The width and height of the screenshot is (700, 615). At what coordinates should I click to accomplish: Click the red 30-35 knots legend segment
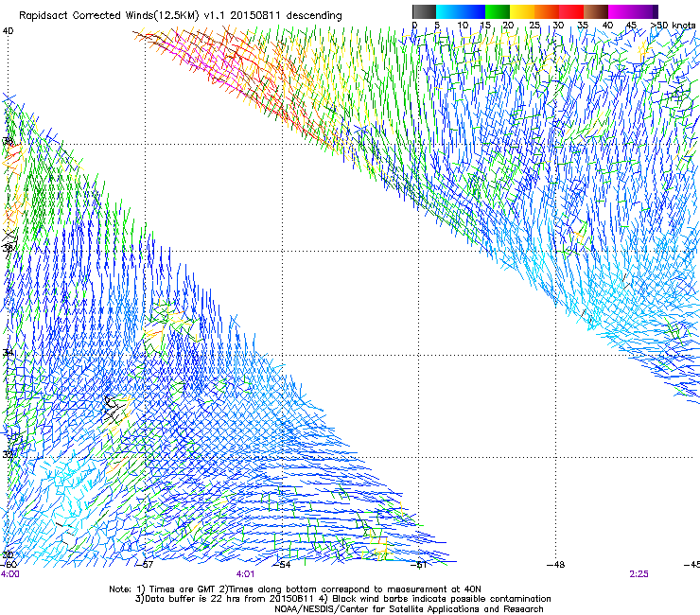pyautogui.click(x=571, y=11)
